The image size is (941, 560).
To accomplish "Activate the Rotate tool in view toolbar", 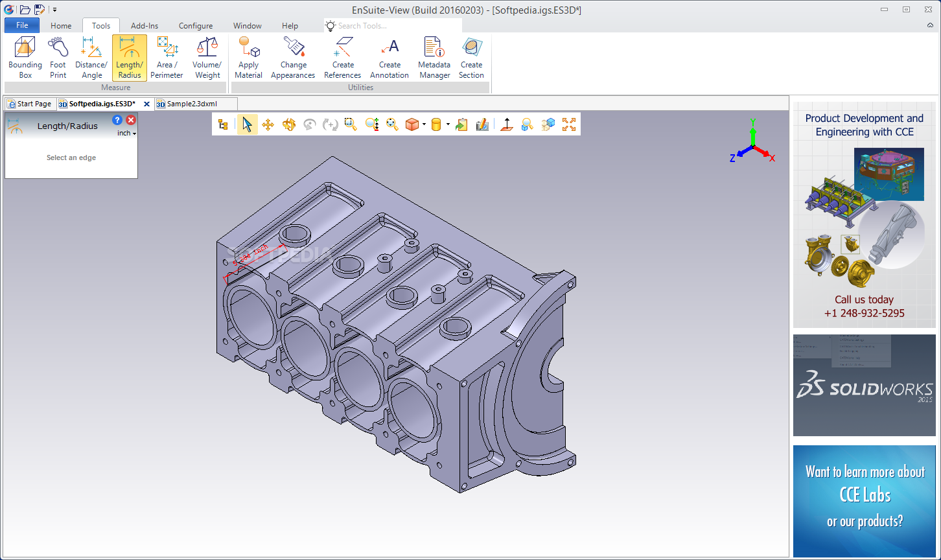I will coord(289,124).
